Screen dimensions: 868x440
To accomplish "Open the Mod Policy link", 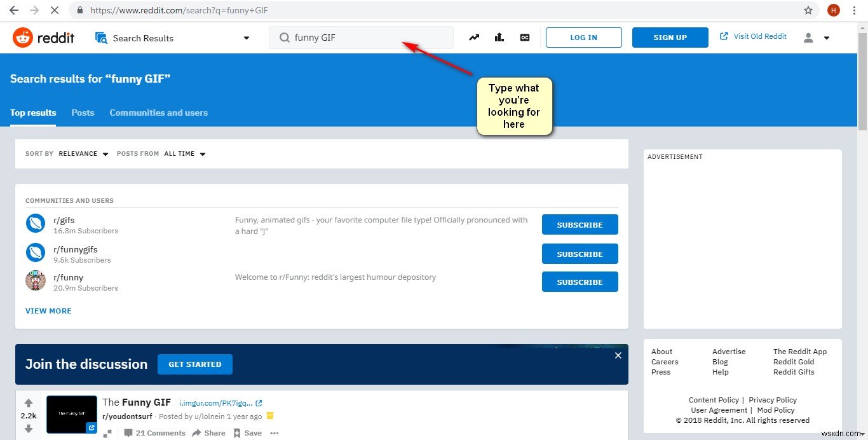I will (x=776, y=410).
